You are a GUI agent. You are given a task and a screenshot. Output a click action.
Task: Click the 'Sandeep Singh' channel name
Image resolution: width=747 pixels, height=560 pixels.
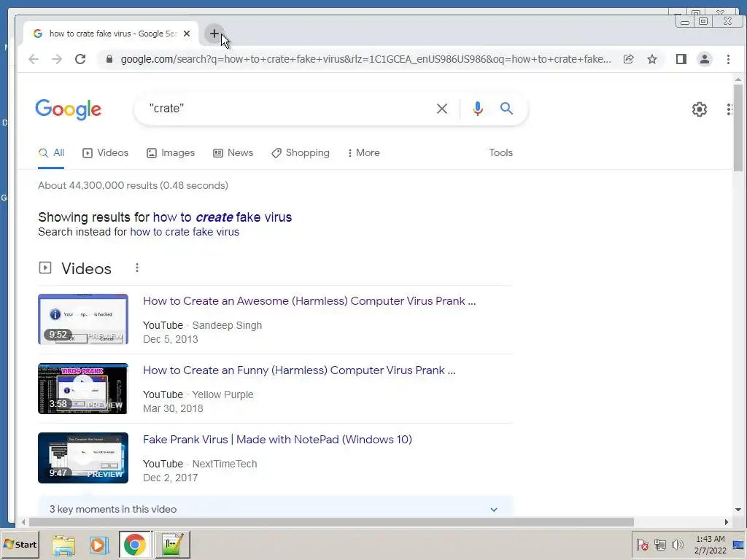(x=227, y=325)
